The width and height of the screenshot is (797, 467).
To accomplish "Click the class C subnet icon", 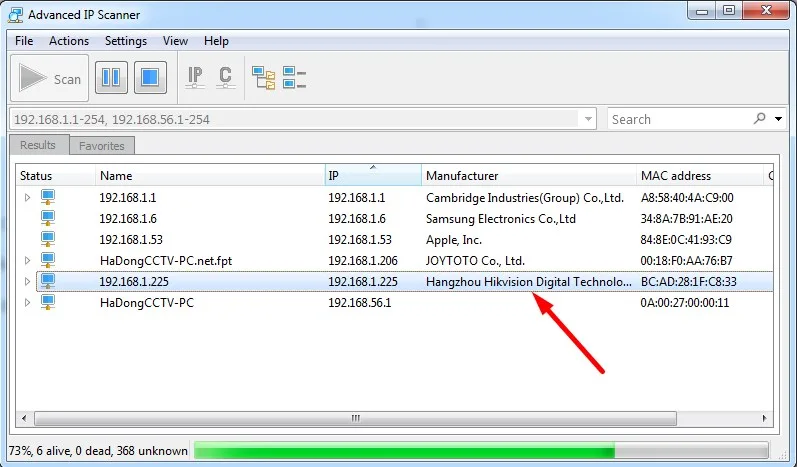I will (x=225, y=78).
